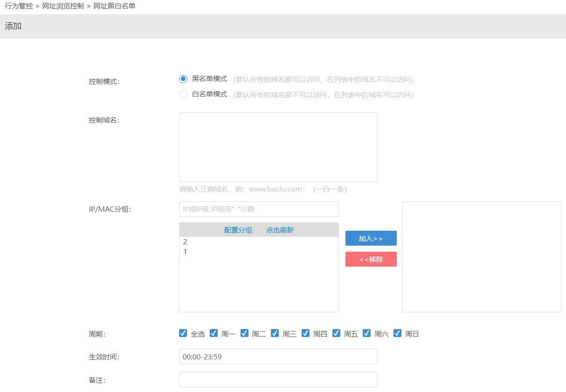Toggle the 周三 checkbox
The height and width of the screenshot is (392, 566).
click(275, 333)
